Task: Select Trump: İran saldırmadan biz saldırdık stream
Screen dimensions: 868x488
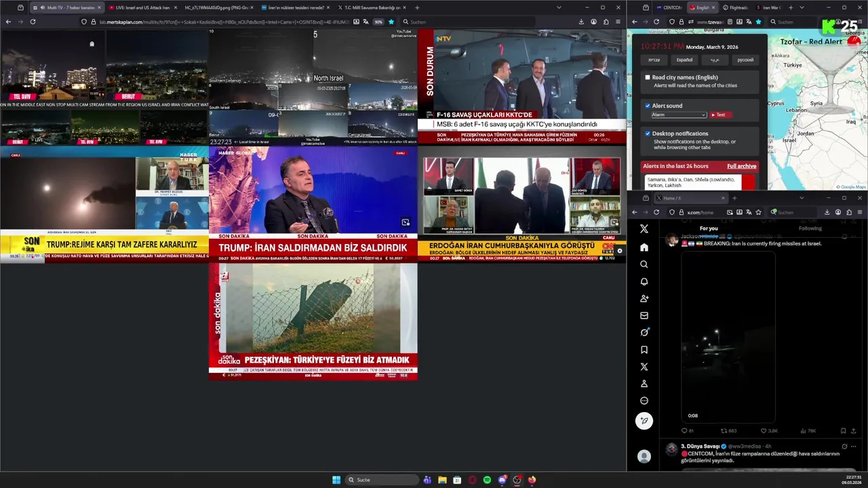Action: (313, 204)
